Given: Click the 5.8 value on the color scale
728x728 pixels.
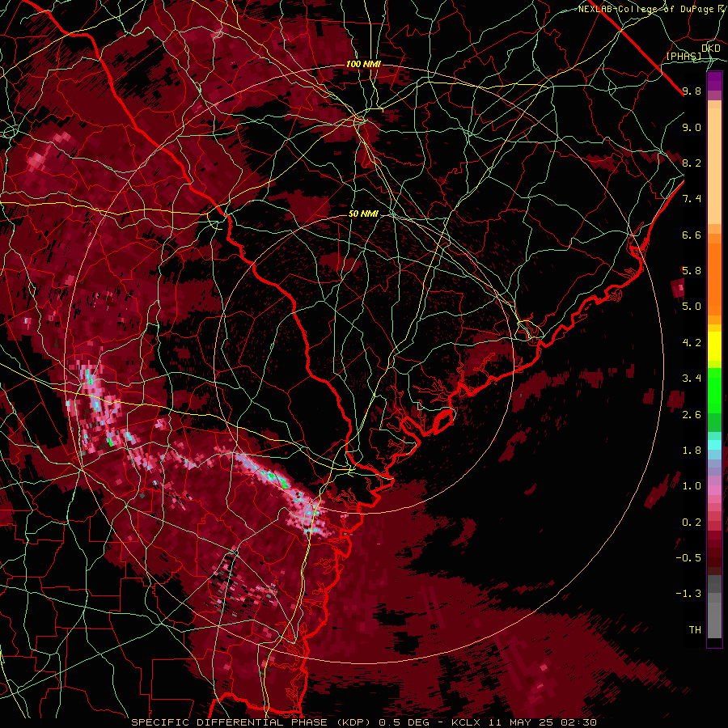Looking at the screenshot, I should pos(692,271).
